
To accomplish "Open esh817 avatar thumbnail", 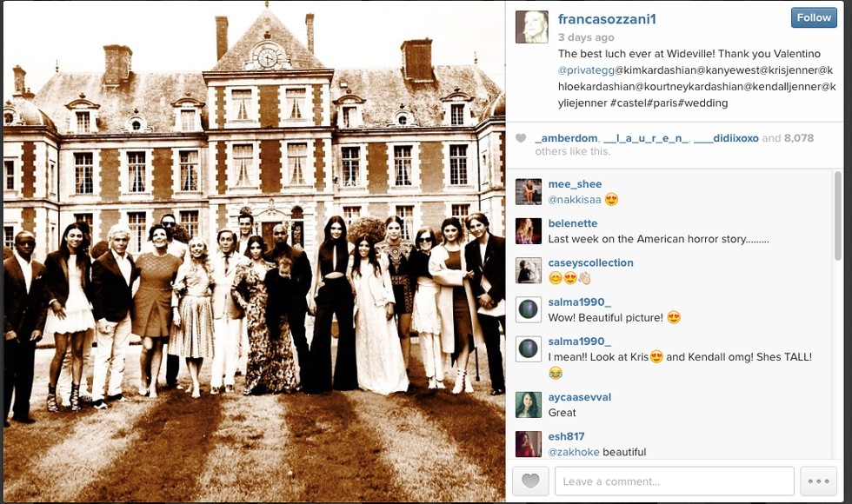I will pyautogui.click(x=529, y=444).
